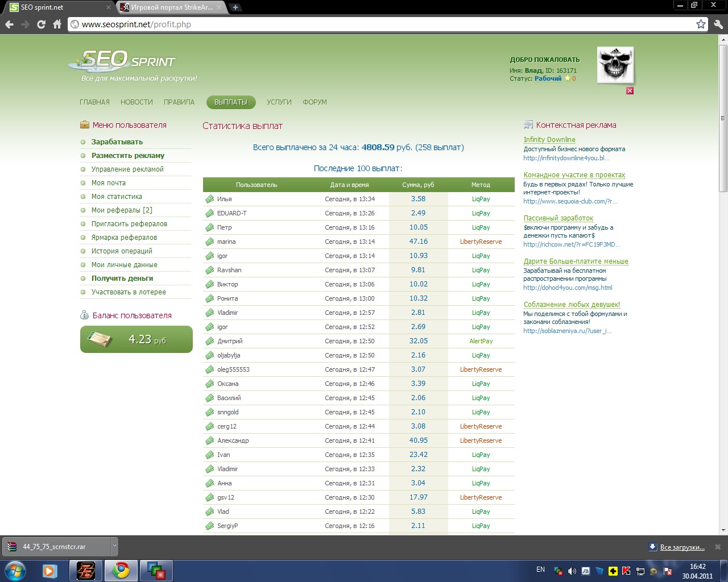The width and height of the screenshot is (728, 582).
Task: Click the Пользователь column header
Action: point(257,185)
